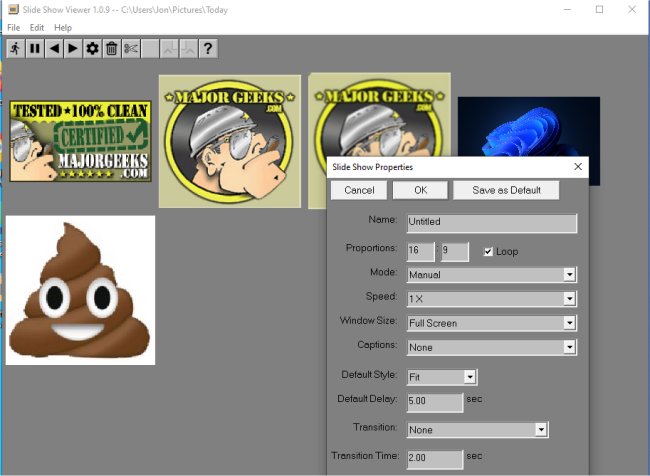
Task: Start slideshow with running man icon
Action: pos(15,49)
